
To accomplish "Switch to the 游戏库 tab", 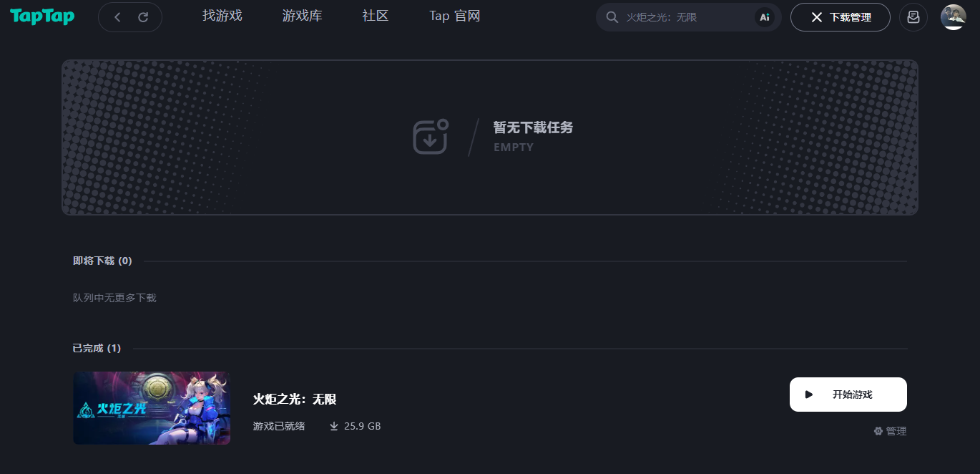I will [303, 16].
